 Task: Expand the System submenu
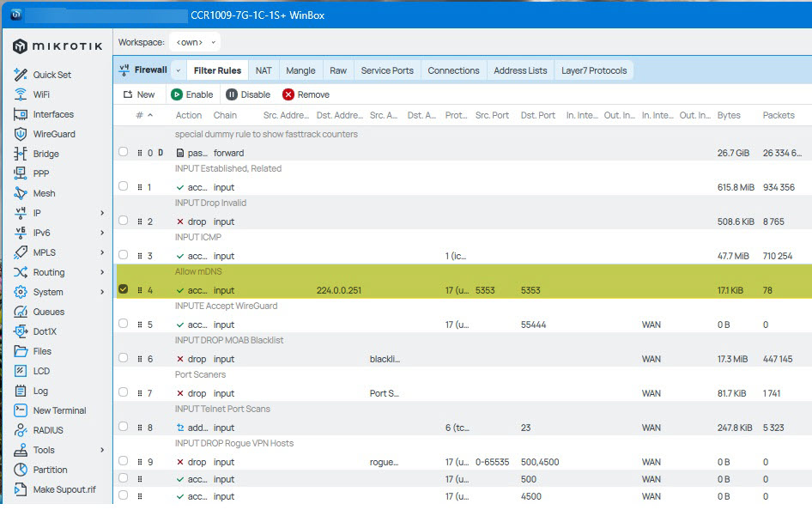click(102, 292)
